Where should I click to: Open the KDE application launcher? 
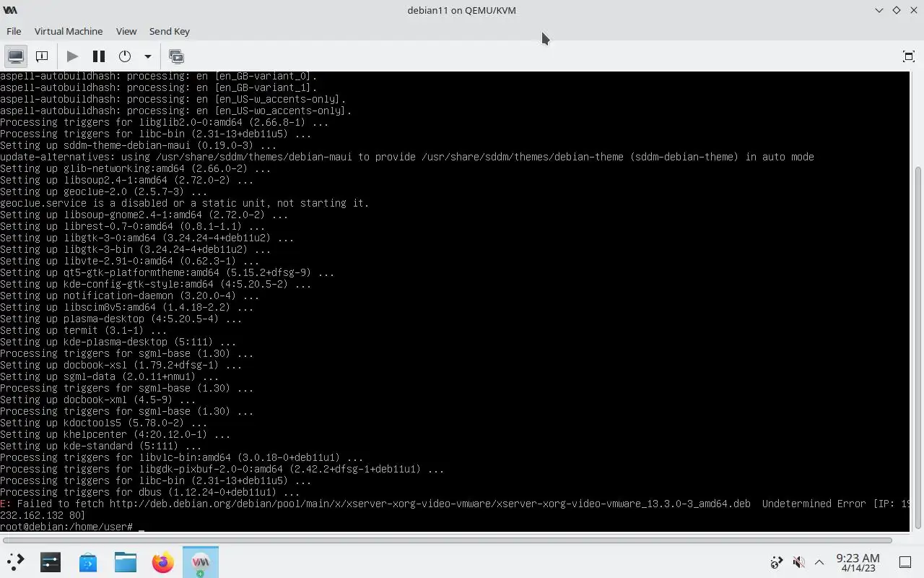[15, 561]
